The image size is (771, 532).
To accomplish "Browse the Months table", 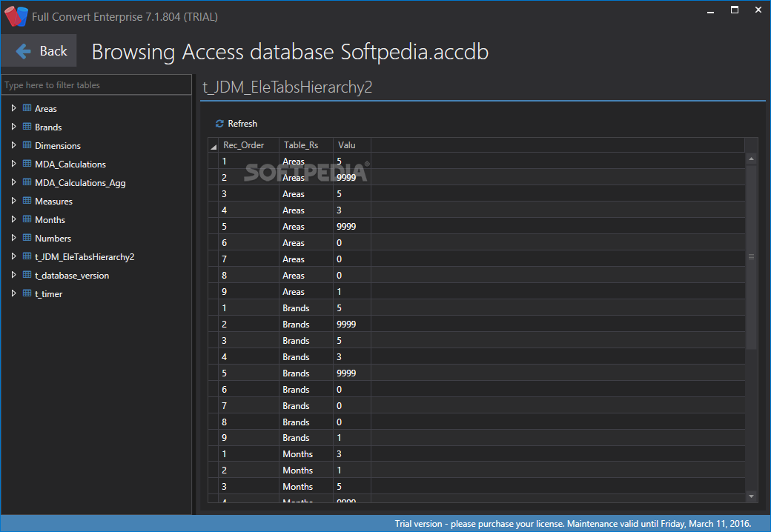I will pyautogui.click(x=50, y=220).
